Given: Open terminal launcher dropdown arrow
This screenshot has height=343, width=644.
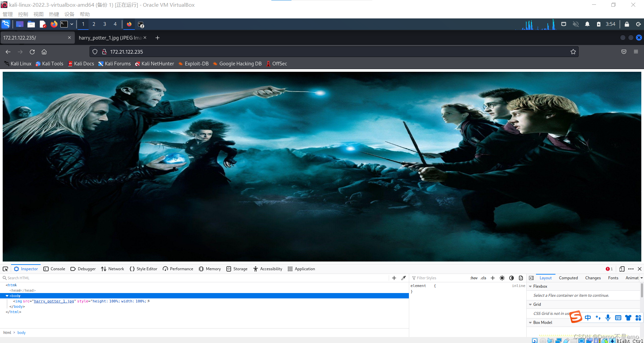Looking at the screenshot, I should (72, 24).
